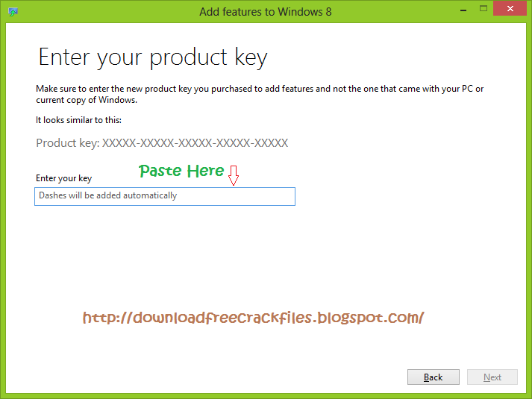Click the Windows Anytime Upgrade title bar icon
This screenshot has height=399, width=532.
tap(13, 12)
